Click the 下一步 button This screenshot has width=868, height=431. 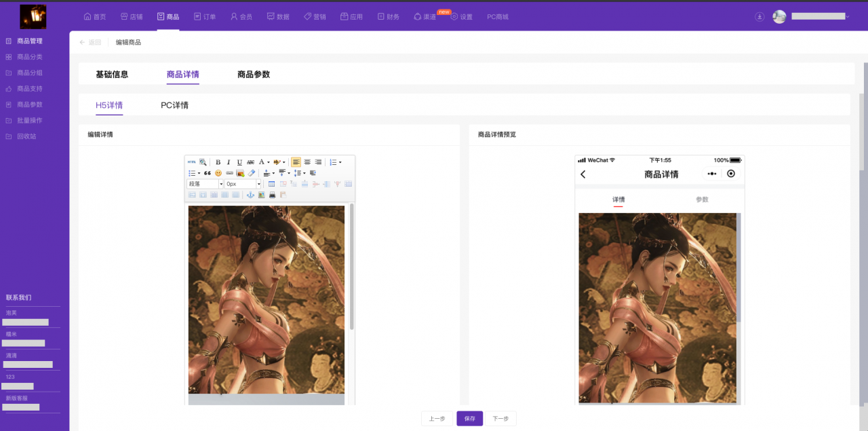pos(500,419)
